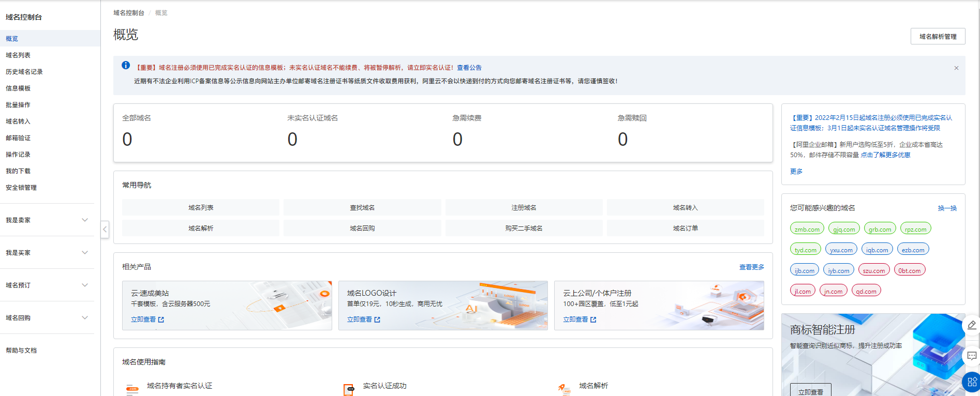Click 立即查看 in the 云上公司/个体户注册 card

[575, 320]
